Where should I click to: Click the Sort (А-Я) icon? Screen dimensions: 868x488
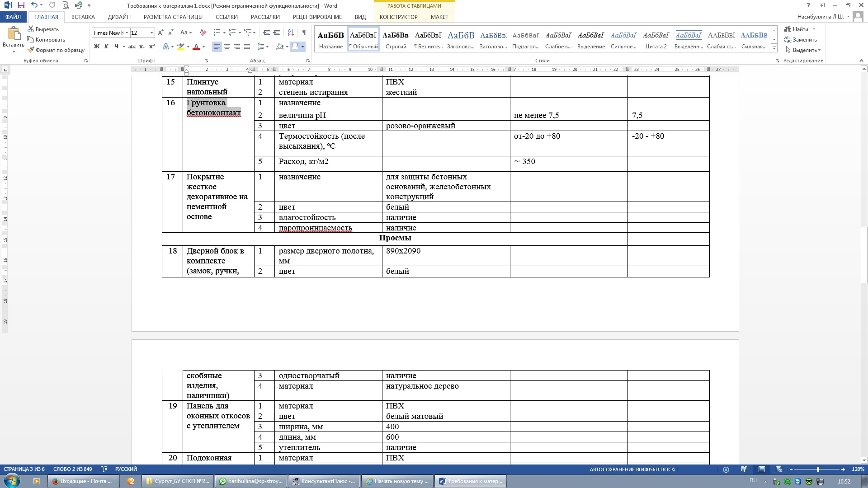click(x=291, y=33)
